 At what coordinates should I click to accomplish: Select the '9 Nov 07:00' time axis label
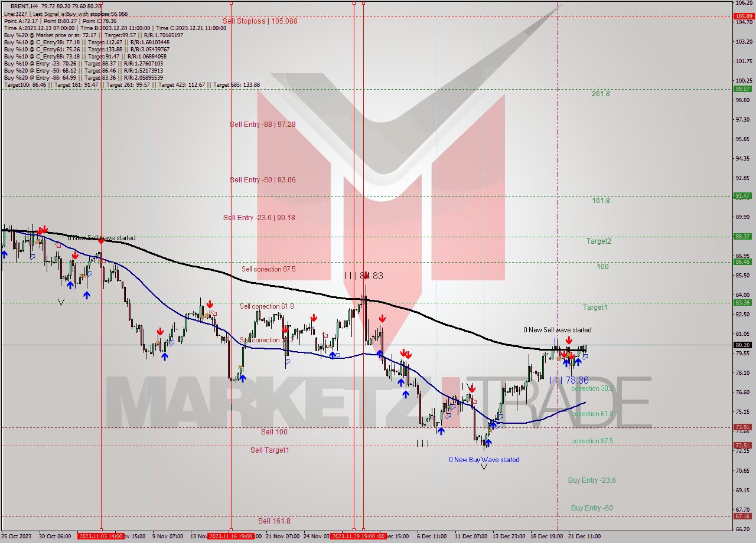pos(168,537)
